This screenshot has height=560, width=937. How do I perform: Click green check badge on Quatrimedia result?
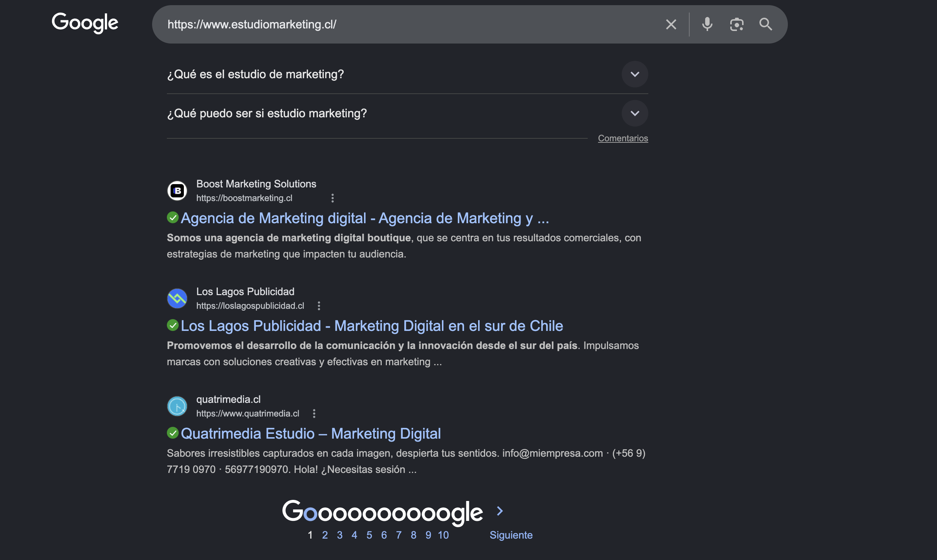pyautogui.click(x=172, y=433)
